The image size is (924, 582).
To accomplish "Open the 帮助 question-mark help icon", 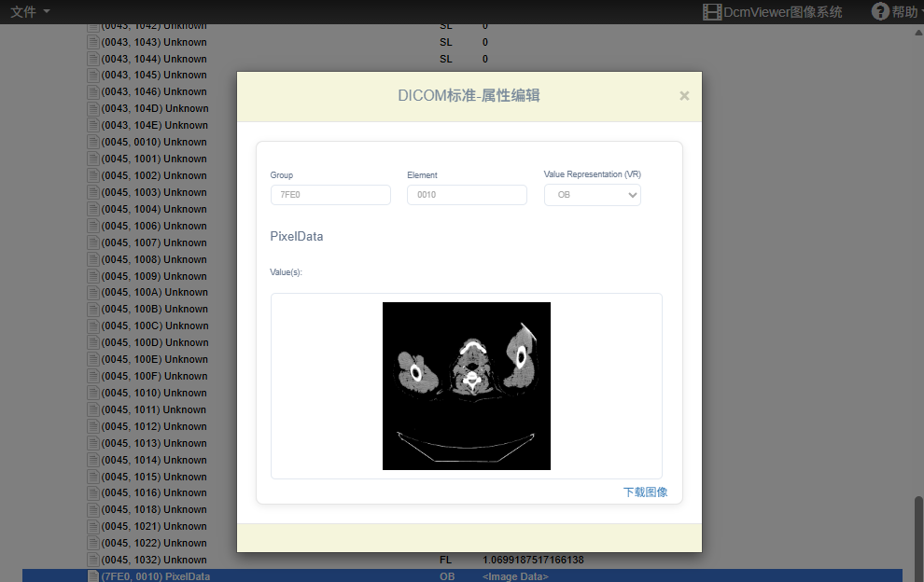I will tap(881, 11).
